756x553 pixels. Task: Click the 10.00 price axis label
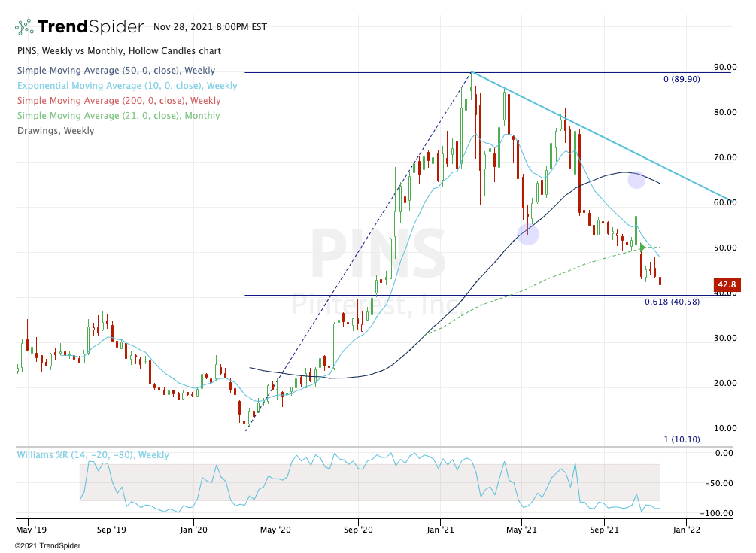(x=725, y=428)
